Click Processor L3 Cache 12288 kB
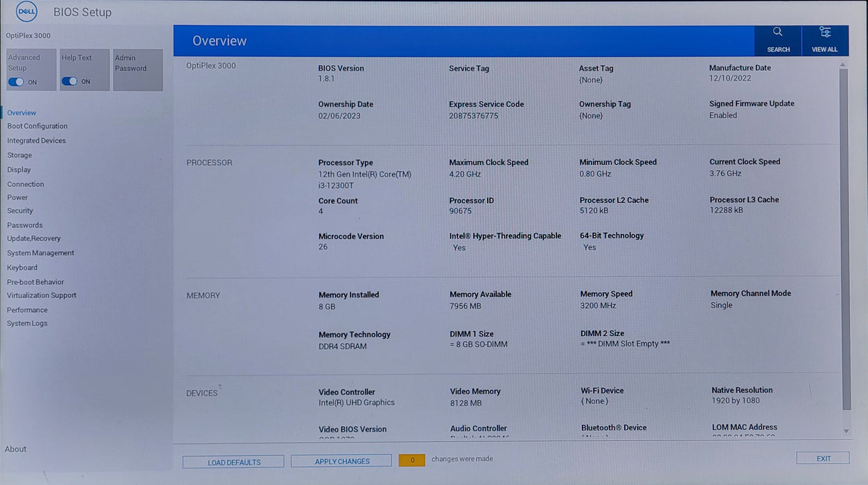The height and width of the screenshot is (485, 868). [727, 210]
